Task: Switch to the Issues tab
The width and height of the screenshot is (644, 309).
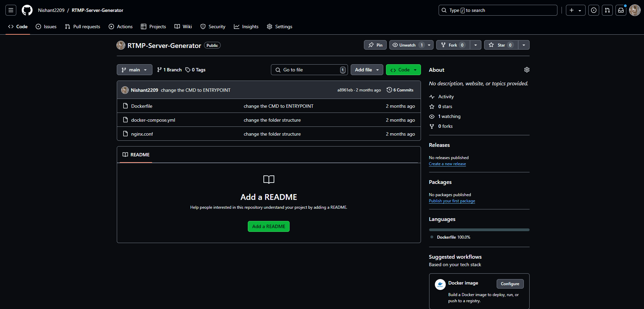Action: tap(46, 27)
